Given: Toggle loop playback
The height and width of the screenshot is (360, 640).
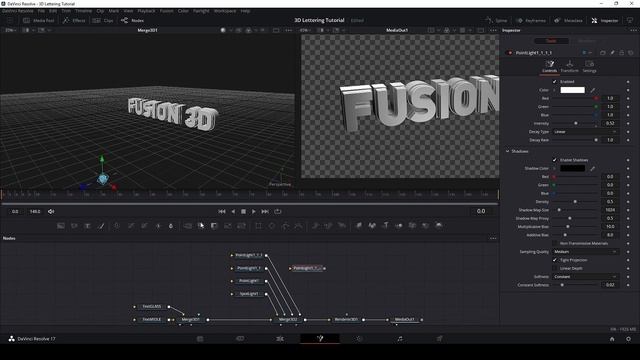Looking at the screenshot, I should pos(278,211).
